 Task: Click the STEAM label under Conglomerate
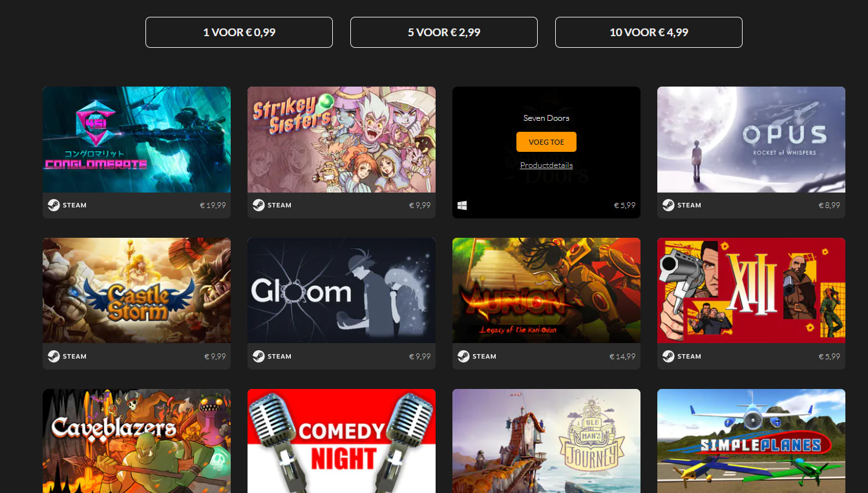point(74,205)
